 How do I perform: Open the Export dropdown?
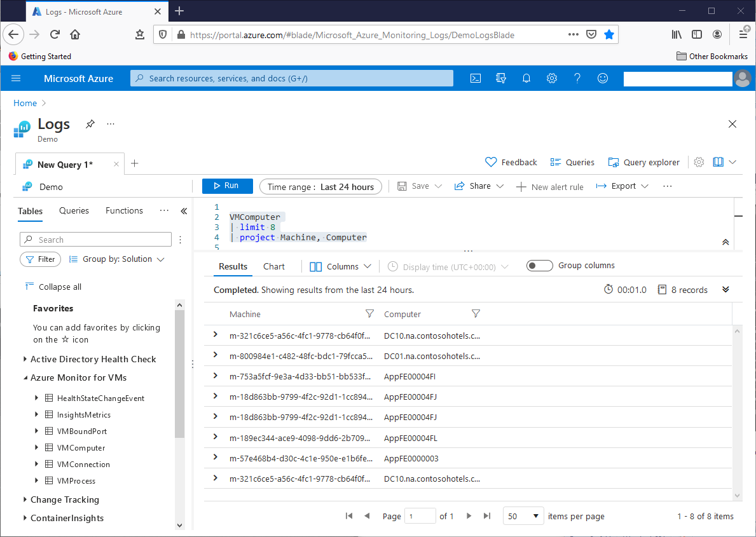tap(622, 186)
